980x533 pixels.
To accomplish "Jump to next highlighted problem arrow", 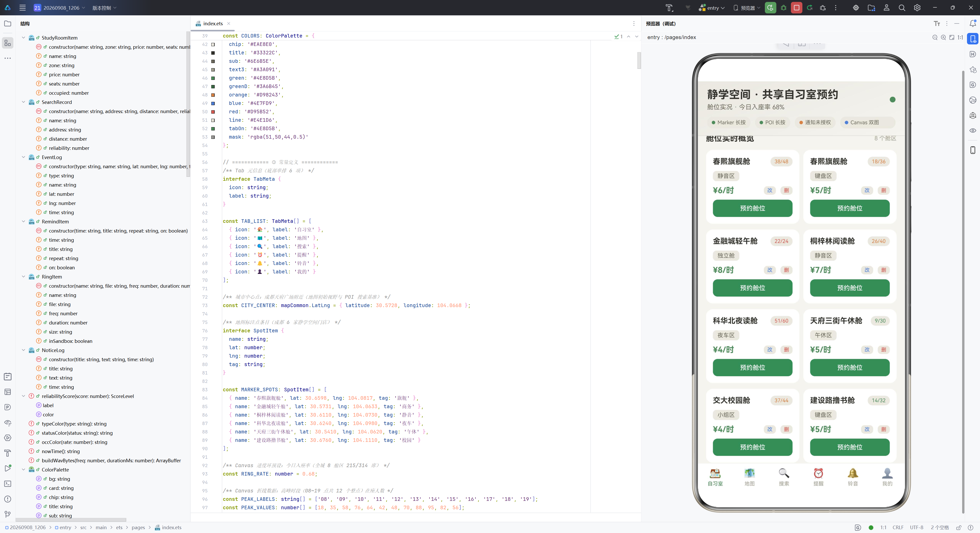I will point(636,37).
